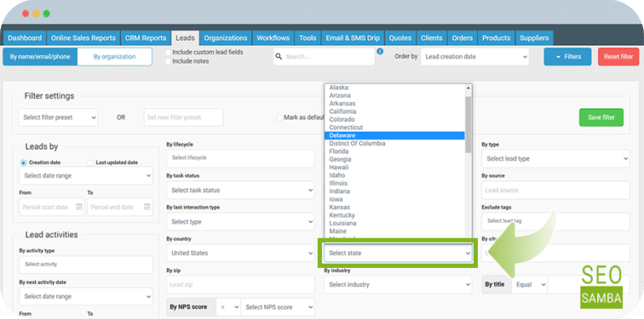The height and width of the screenshot is (319, 644).
Task: Open Suppliers tab
Action: click(x=534, y=39)
